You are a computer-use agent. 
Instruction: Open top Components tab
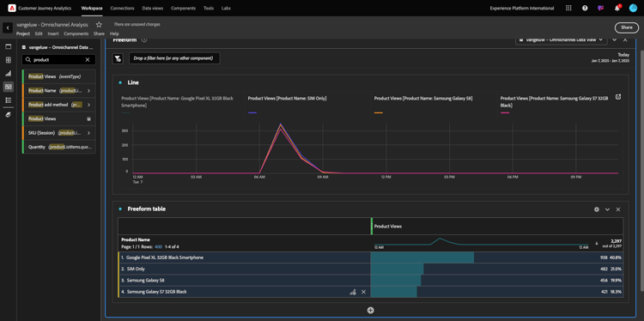point(183,9)
